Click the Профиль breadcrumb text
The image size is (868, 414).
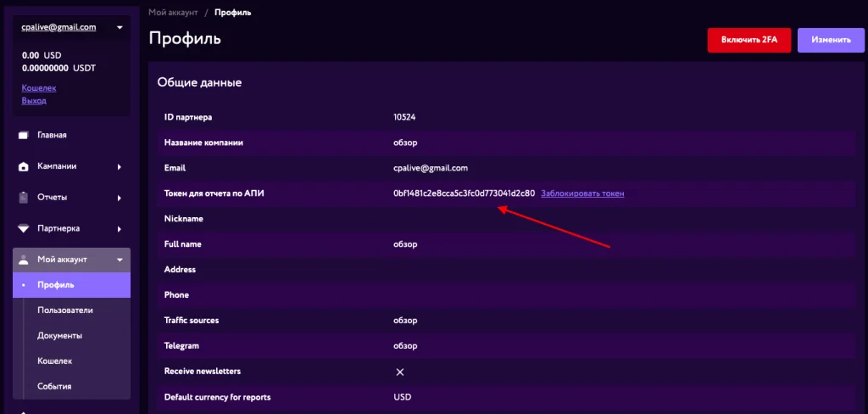click(x=232, y=12)
